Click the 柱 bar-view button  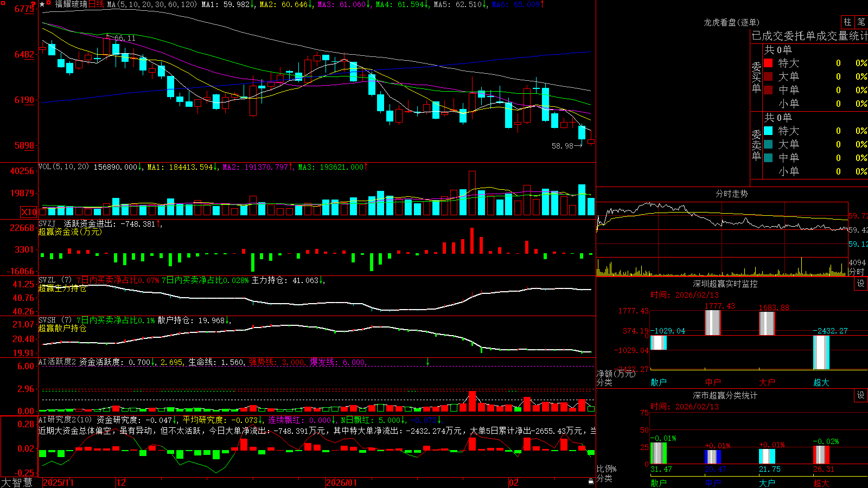pos(847,22)
